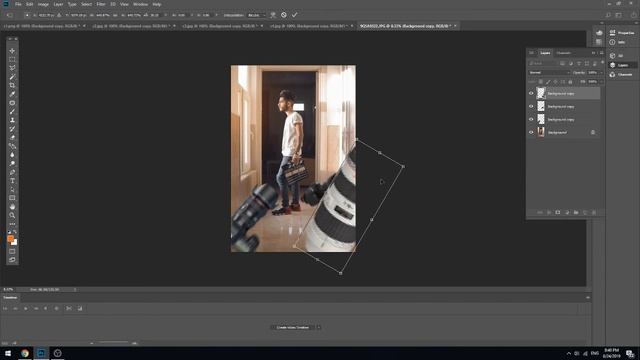Toggle lock position in Layers panel

tap(556, 82)
